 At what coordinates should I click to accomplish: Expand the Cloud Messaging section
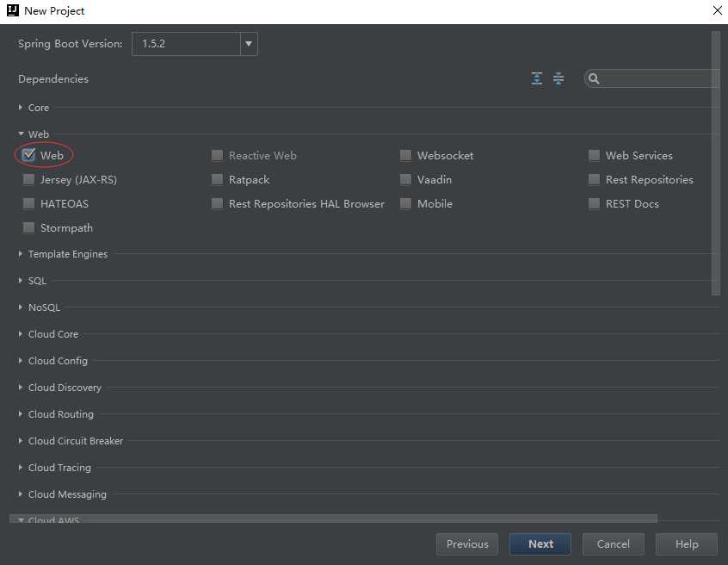21,494
